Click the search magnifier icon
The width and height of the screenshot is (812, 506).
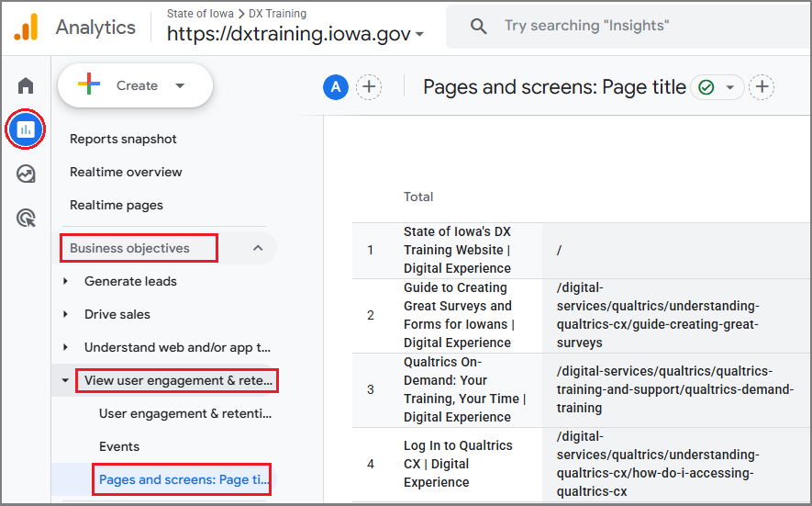[x=478, y=26]
